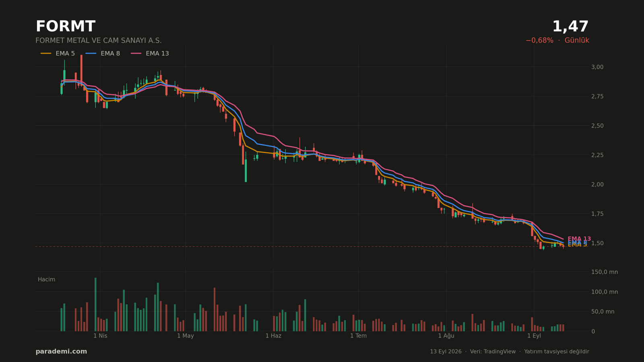
Task: Click the 100,0 mn volume axis label
Action: tap(604, 292)
